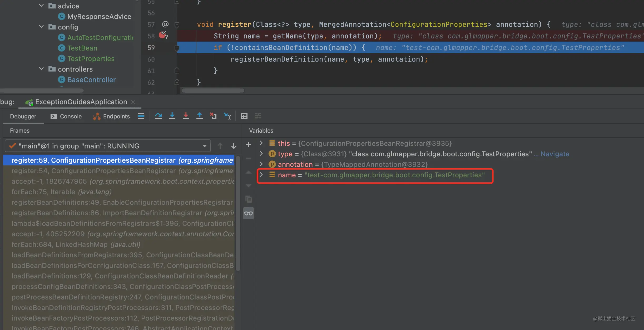Select frame registerBeanDefinitions:49 EnableConfigurationPropertiesRegistrar
644x330 pixels.
click(119, 202)
